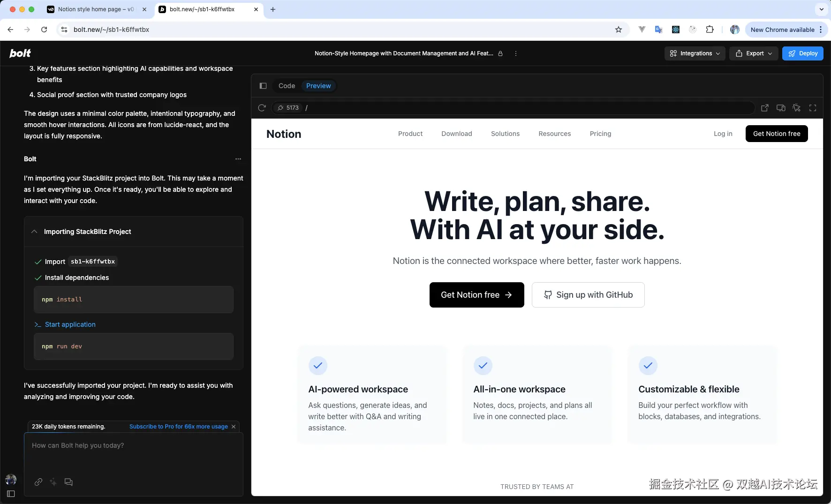Click the attach file paperclip icon
The image size is (831, 504).
coord(38,482)
